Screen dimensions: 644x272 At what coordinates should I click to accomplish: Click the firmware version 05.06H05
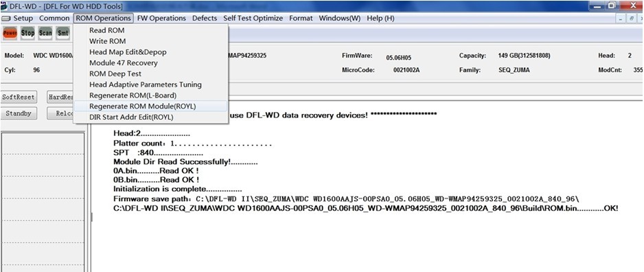(398, 58)
